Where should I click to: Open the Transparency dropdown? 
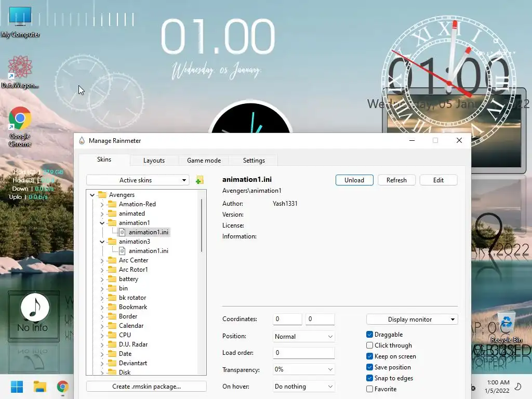tap(303, 369)
